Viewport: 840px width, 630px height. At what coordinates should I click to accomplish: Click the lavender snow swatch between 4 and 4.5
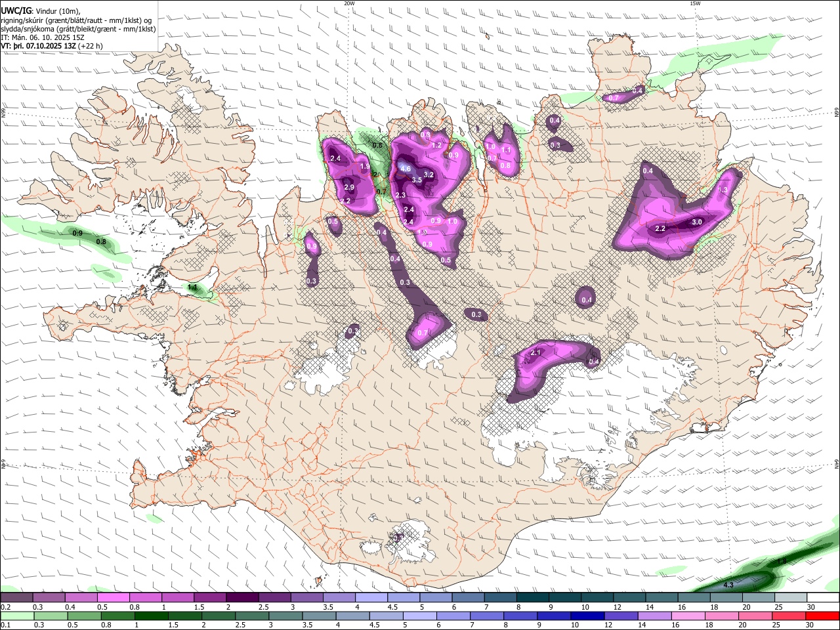click(x=371, y=598)
